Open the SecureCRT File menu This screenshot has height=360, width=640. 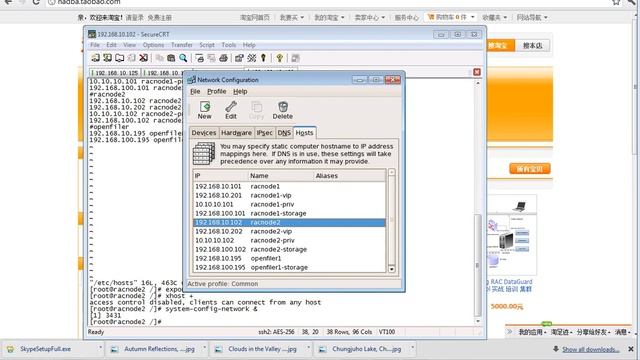(x=95, y=45)
